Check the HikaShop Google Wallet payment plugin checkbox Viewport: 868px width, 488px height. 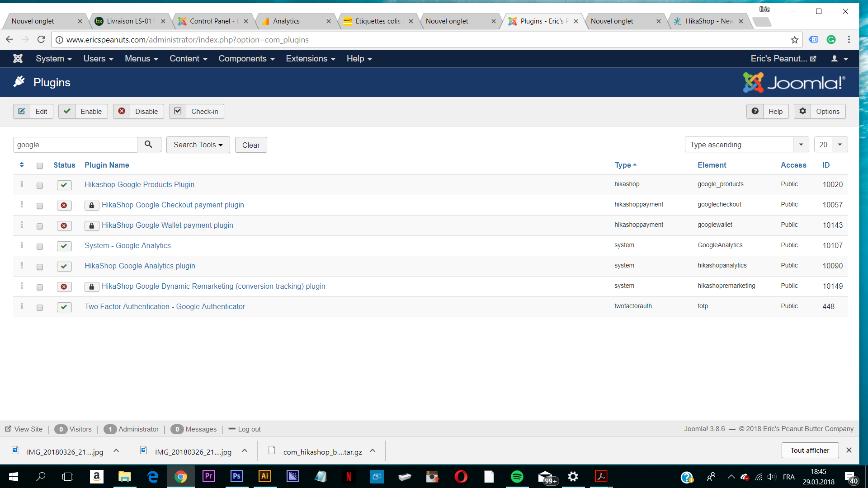[x=40, y=226]
